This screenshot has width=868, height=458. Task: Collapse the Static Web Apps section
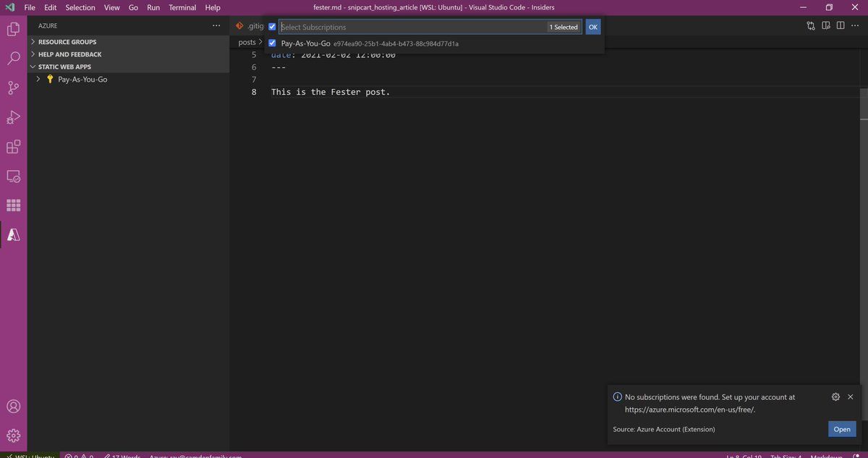pyautogui.click(x=64, y=67)
